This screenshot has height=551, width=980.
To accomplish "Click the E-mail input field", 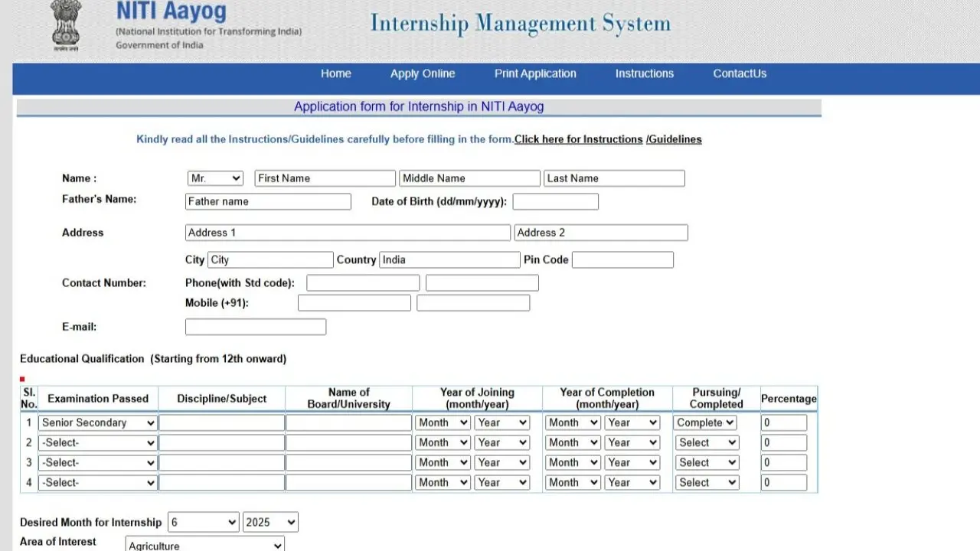I will point(256,327).
